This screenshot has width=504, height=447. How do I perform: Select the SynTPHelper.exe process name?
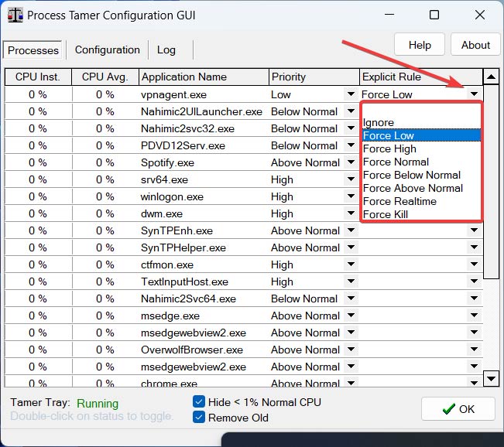[183, 248]
